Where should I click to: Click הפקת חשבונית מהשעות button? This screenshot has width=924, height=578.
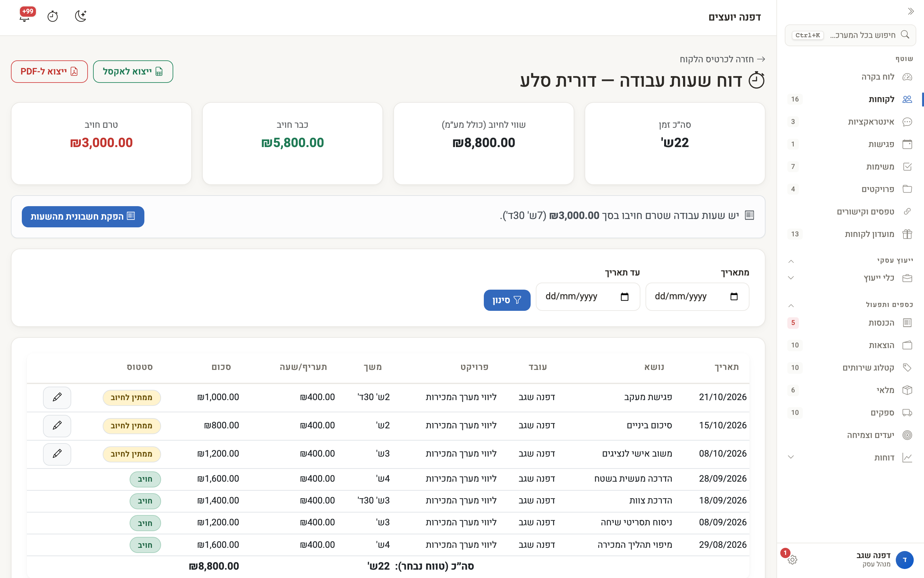pyautogui.click(x=83, y=217)
